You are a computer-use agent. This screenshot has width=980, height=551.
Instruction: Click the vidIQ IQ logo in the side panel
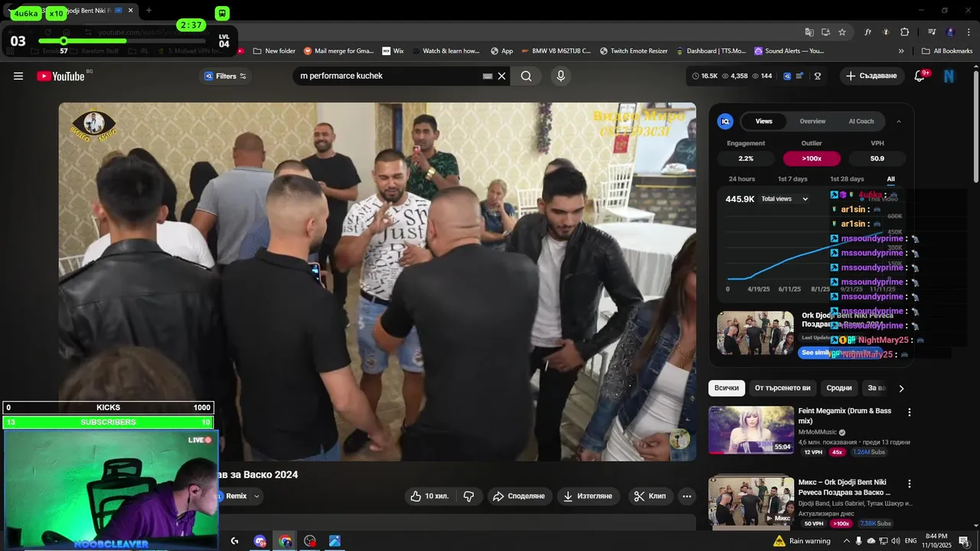(725, 121)
